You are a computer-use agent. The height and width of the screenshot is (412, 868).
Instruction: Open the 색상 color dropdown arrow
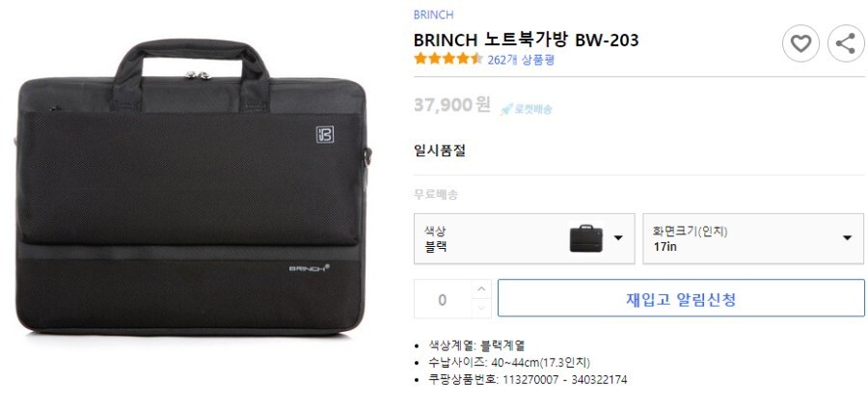click(618, 238)
